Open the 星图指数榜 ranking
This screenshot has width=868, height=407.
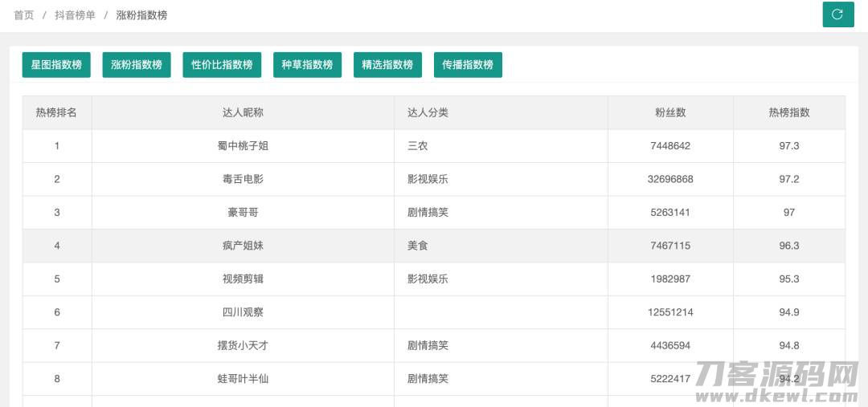pos(56,65)
